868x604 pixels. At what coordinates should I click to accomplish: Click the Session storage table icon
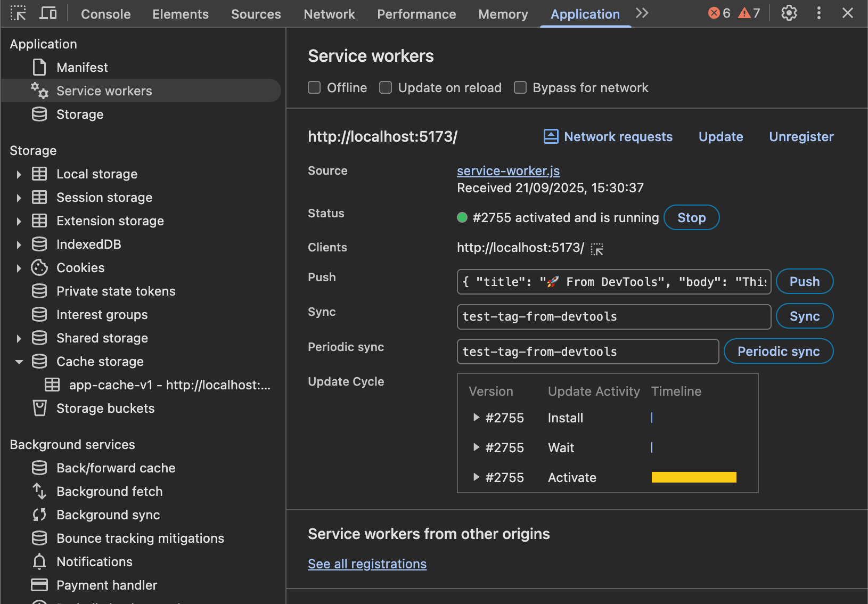point(39,198)
